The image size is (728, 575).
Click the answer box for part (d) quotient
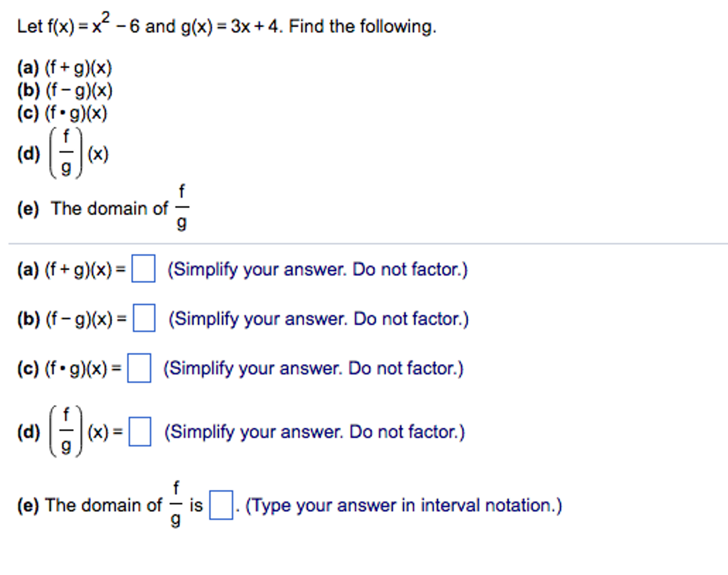[x=139, y=431]
